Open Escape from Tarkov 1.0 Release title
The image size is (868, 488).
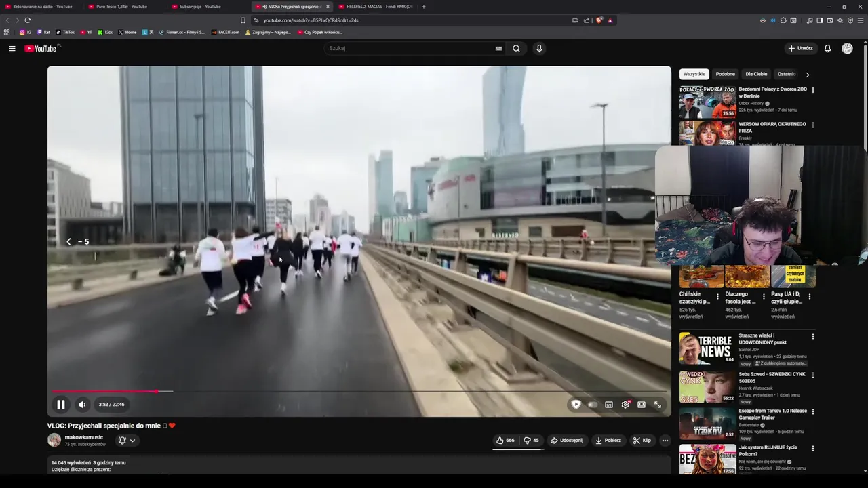772,413
